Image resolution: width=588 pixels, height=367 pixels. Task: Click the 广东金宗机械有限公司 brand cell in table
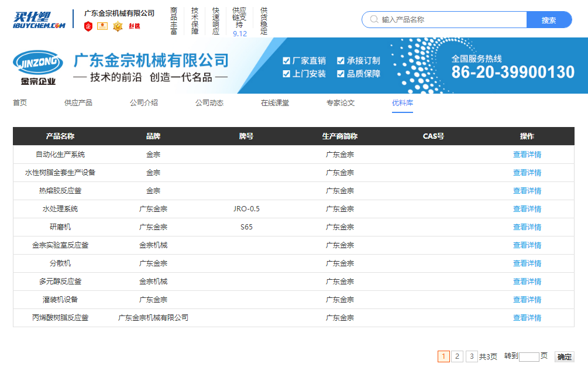(153, 317)
